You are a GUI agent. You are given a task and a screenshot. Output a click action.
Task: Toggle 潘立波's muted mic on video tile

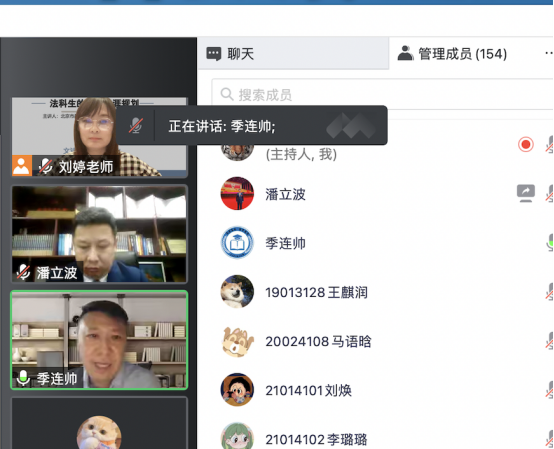tap(24, 272)
